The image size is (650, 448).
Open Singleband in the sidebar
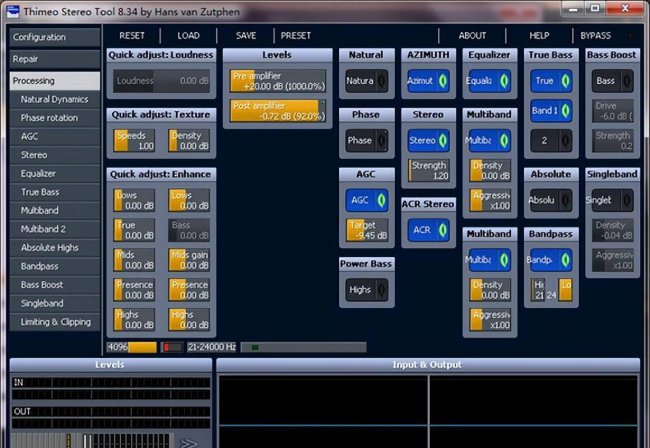pyautogui.click(x=55, y=303)
